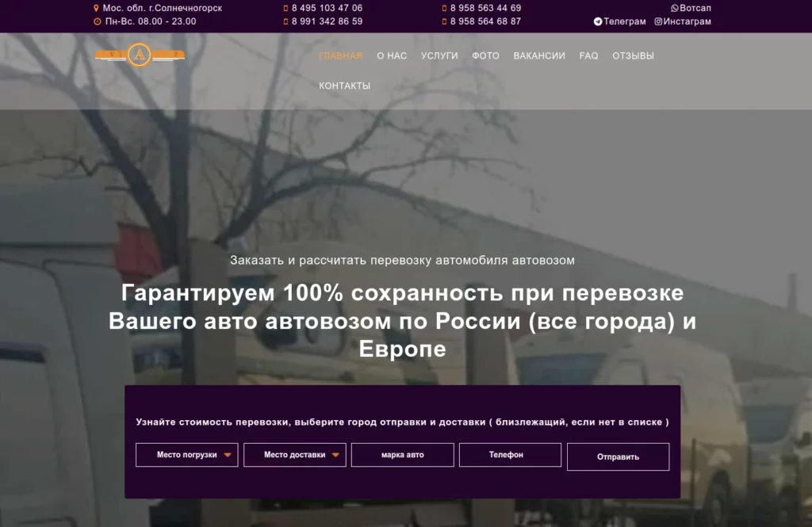View the ОТЗЫВЫ page

[x=633, y=56]
